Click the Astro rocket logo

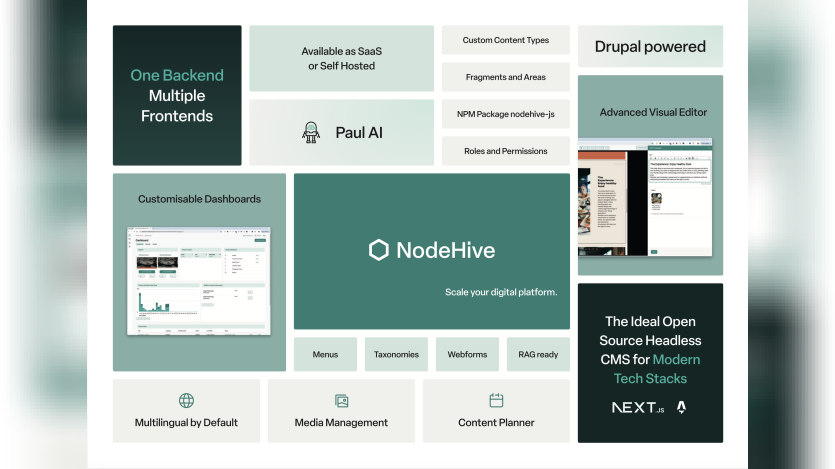[681, 407]
